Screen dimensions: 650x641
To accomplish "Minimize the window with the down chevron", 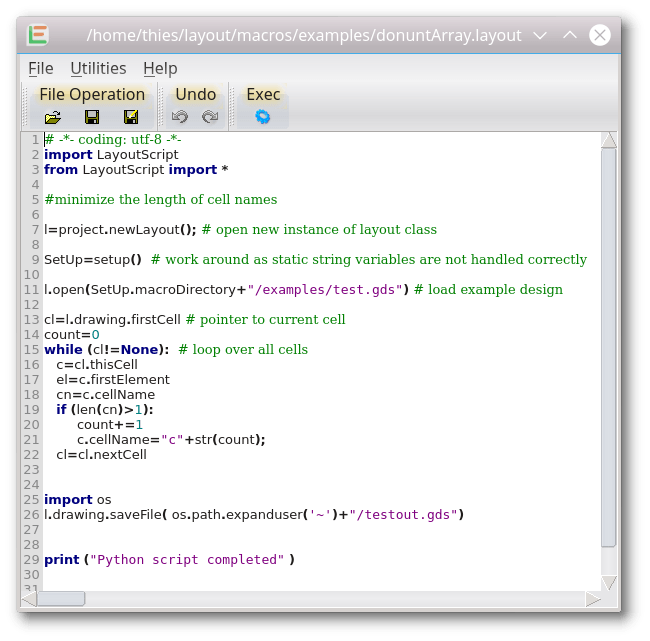I will [540, 35].
